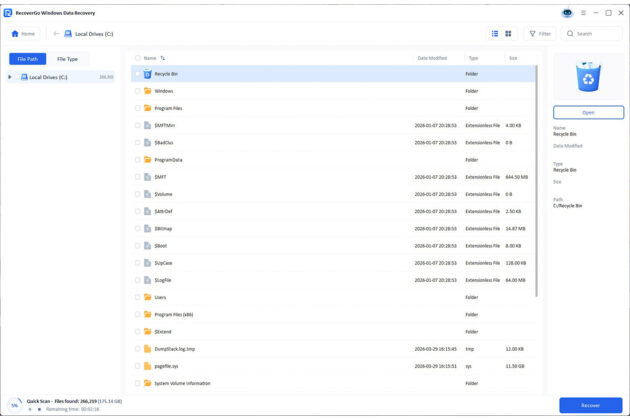This screenshot has height=420, width=630.
Task: Click the 11.50 GB size value
Action: [515, 366]
